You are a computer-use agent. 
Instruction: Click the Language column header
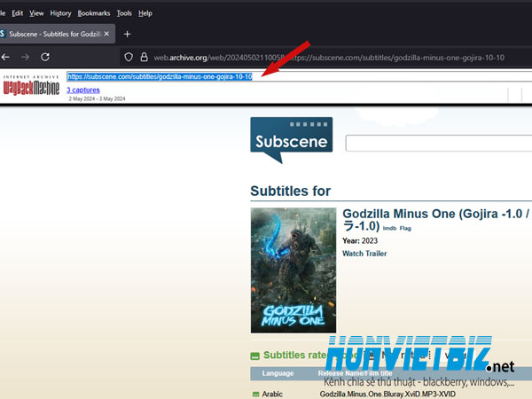(278, 373)
